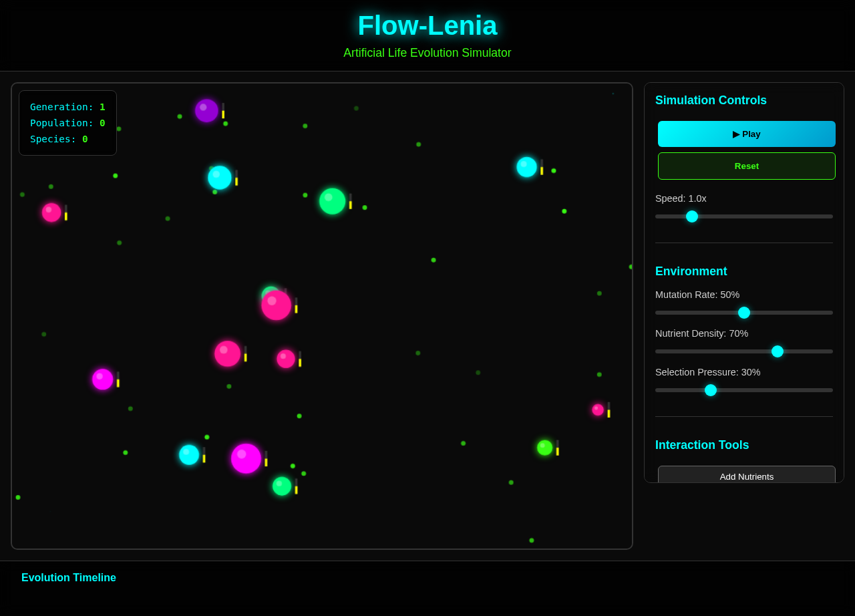Click the cyan organism at top right

coord(527,167)
